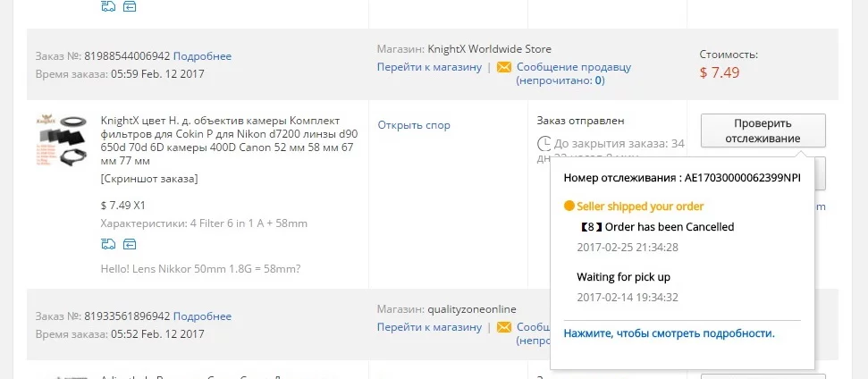Click Нажмите, чтобы смотреть подробности in the tracking popup
Image resolution: width=868 pixels, height=379 pixels.
click(669, 333)
